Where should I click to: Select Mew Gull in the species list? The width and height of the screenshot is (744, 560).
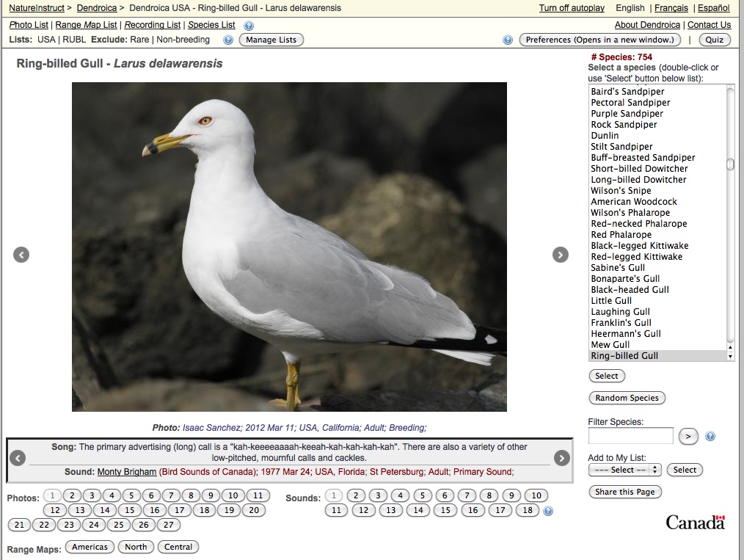point(610,344)
